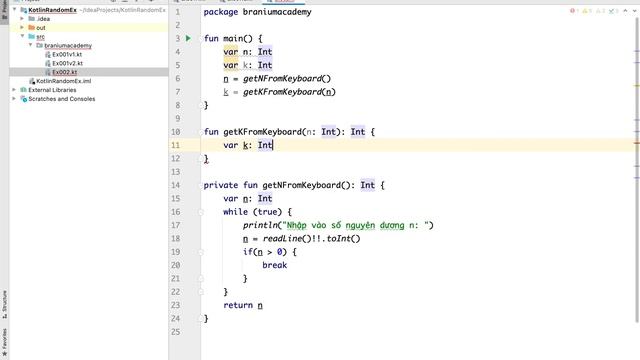Click the errors count indicator icon
The width and height of the screenshot is (640, 360).
[x=572, y=11]
